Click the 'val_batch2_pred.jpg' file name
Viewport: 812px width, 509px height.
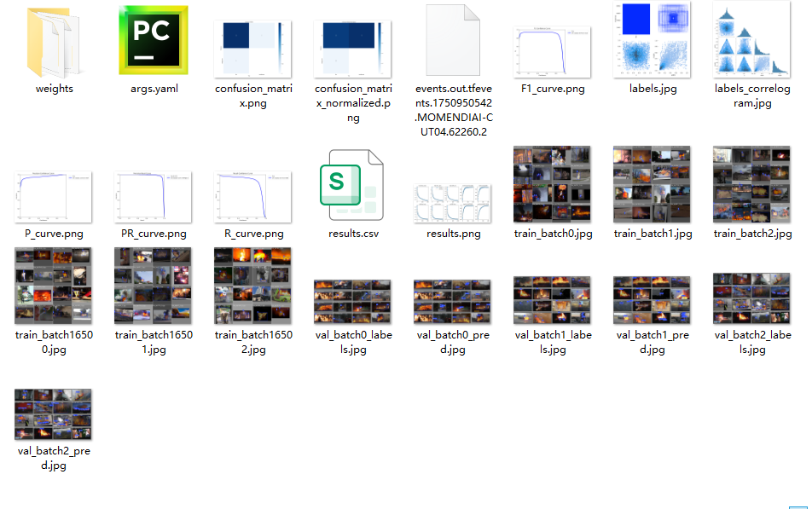(54, 458)
